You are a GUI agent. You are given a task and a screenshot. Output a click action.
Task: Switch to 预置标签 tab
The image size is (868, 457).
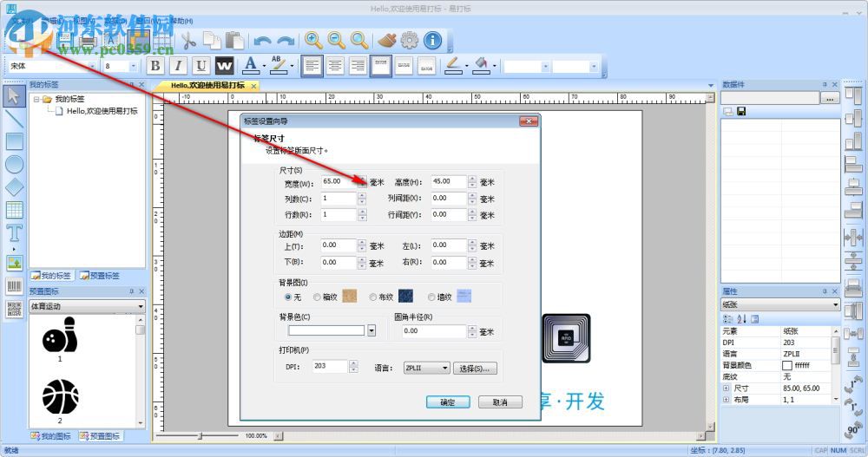100,276
